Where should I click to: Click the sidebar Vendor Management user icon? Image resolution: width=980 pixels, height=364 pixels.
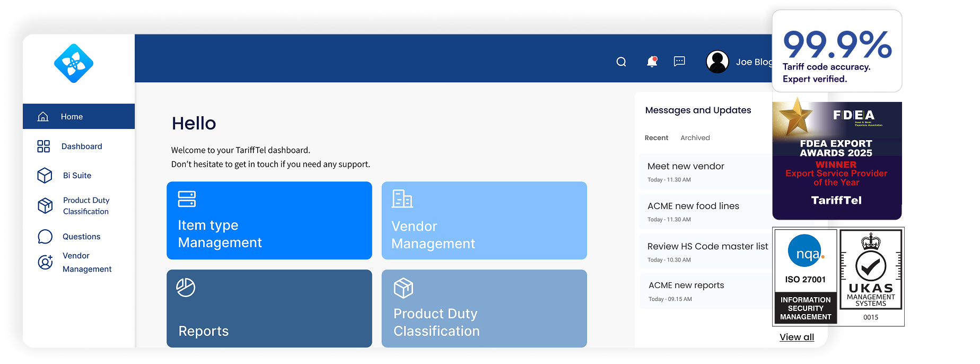click(x=45, y=262)
